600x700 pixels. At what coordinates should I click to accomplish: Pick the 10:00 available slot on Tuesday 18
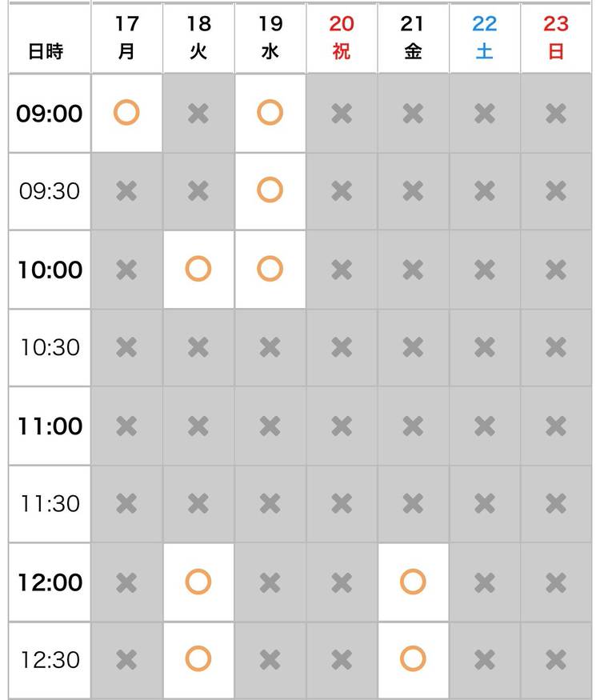198,269
